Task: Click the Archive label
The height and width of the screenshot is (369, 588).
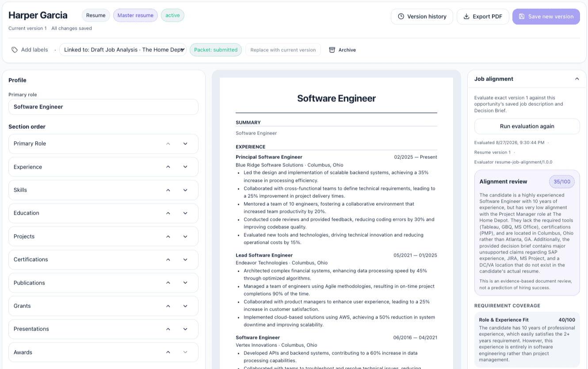Action: click(x=347, y=50)
